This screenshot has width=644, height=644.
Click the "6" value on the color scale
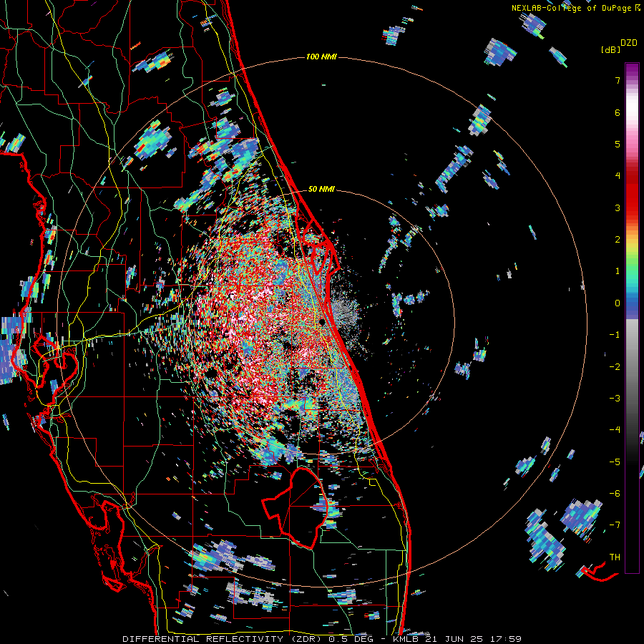click(618, 112)
